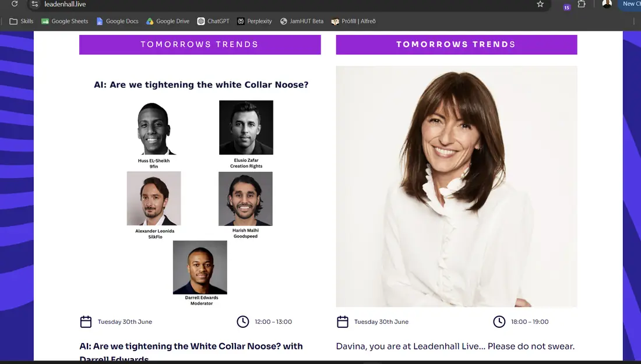
Task: Click Alexander Leonida's portrait photo
Action: click(154, 198)
